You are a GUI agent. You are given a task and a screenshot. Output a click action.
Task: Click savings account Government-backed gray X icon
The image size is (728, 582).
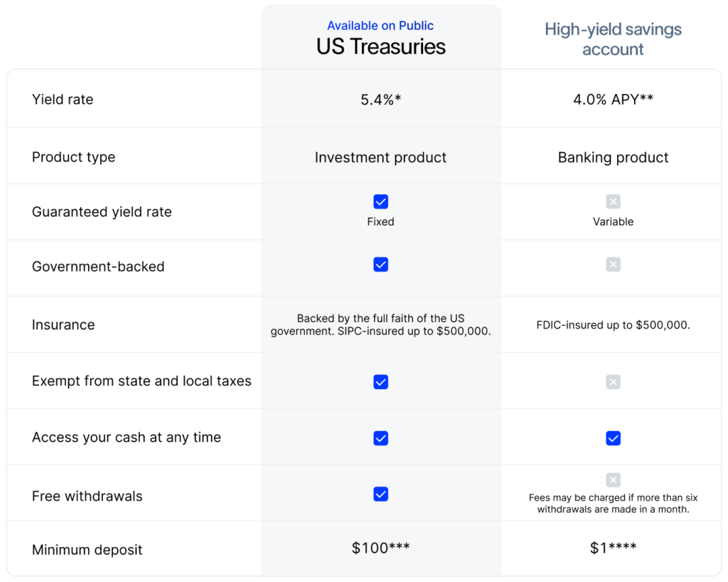coord(613,265)
